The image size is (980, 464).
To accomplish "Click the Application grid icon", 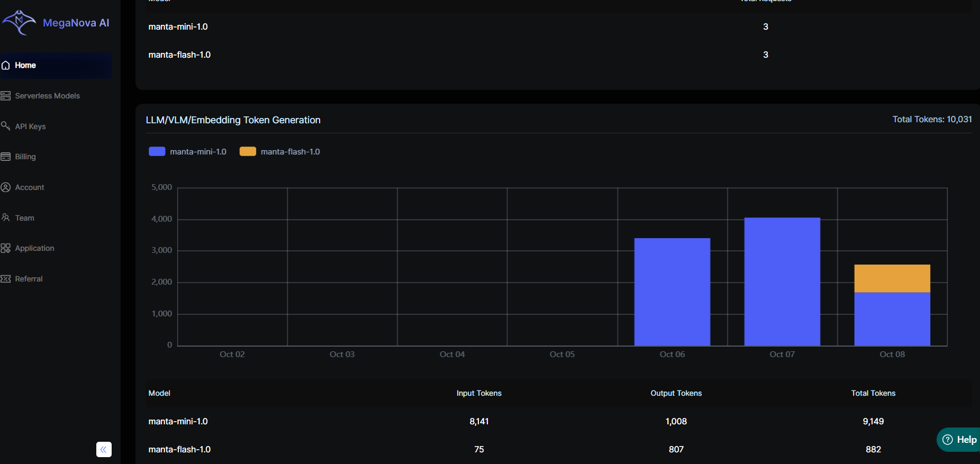I will (x=6, y=248).
